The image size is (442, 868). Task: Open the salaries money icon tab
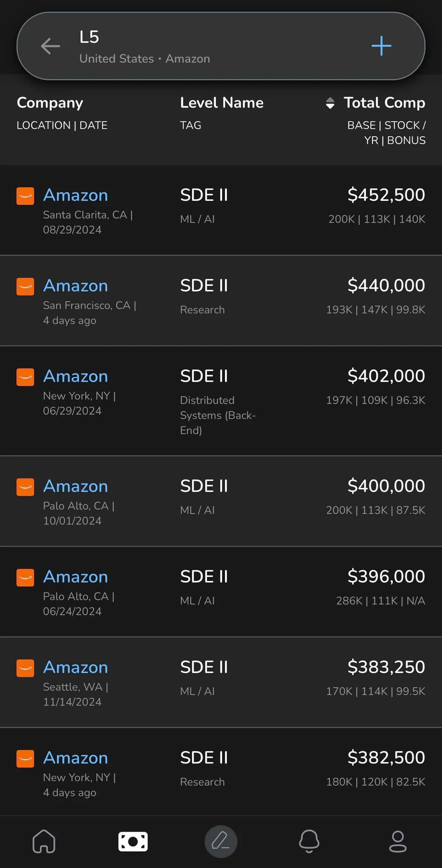click(x=133, y=841)
